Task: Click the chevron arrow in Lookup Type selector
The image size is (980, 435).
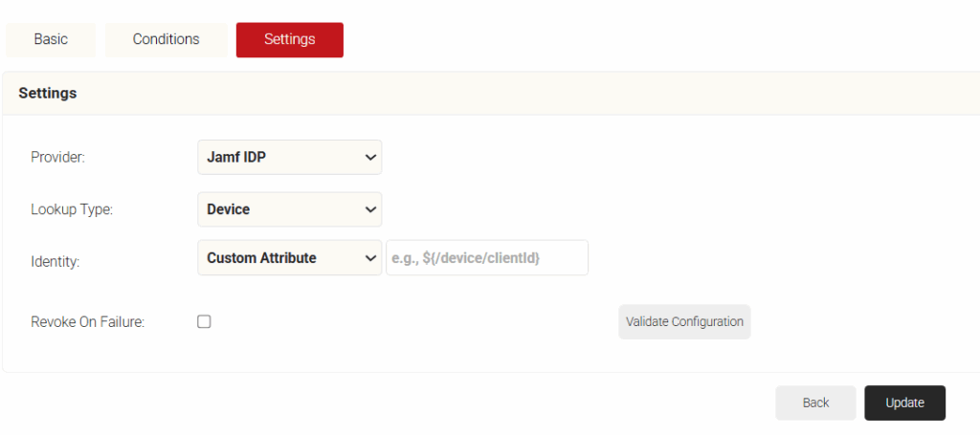Action: (370, 209)
